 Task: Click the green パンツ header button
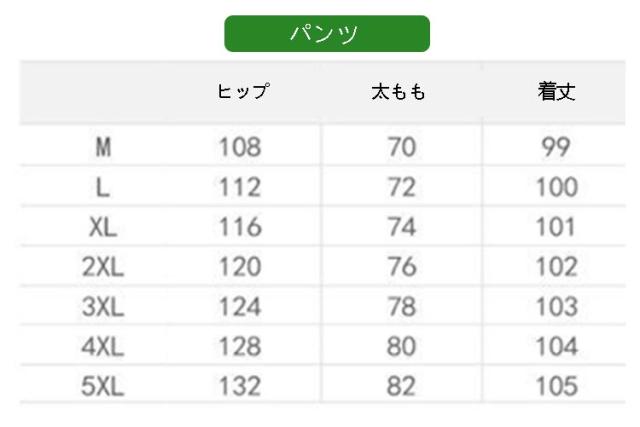tap(326, 34)
